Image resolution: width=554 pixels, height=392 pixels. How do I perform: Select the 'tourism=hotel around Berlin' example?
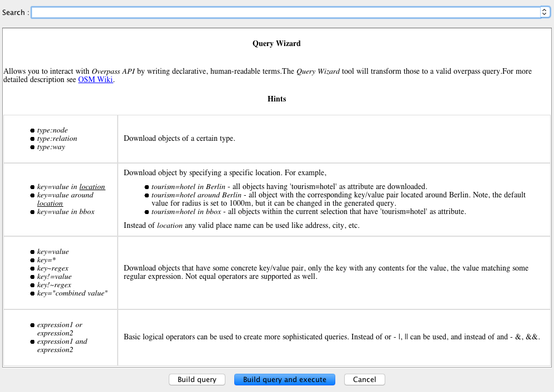(196, 195)
